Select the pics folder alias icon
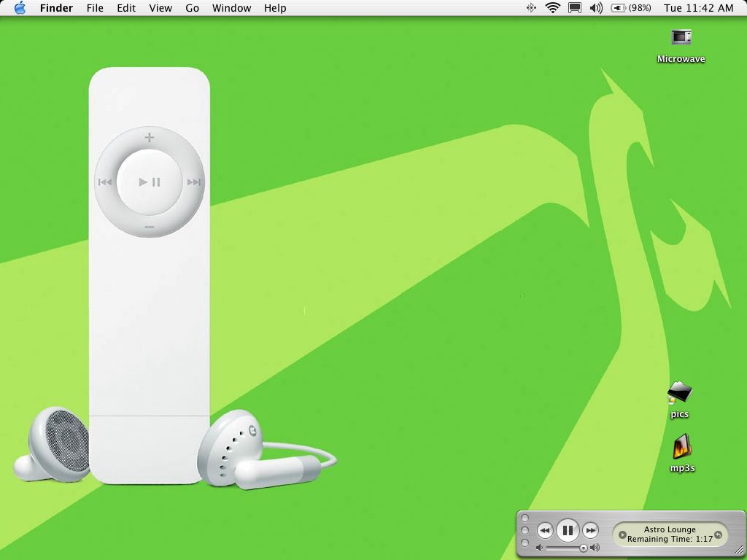This screenshot has height=560, width=747. (679, 392)
